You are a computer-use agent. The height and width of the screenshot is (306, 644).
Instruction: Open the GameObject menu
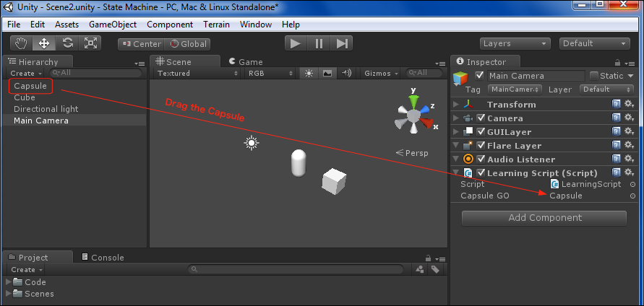click(113, 25)
